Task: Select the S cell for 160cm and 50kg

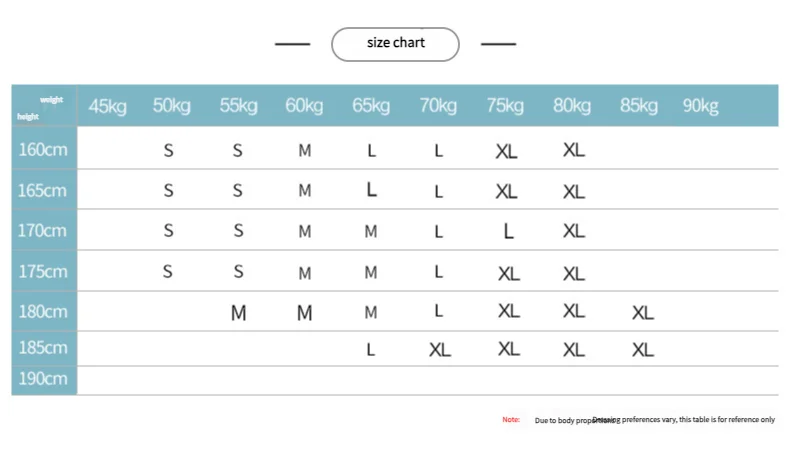Action: tap(169, 151)
